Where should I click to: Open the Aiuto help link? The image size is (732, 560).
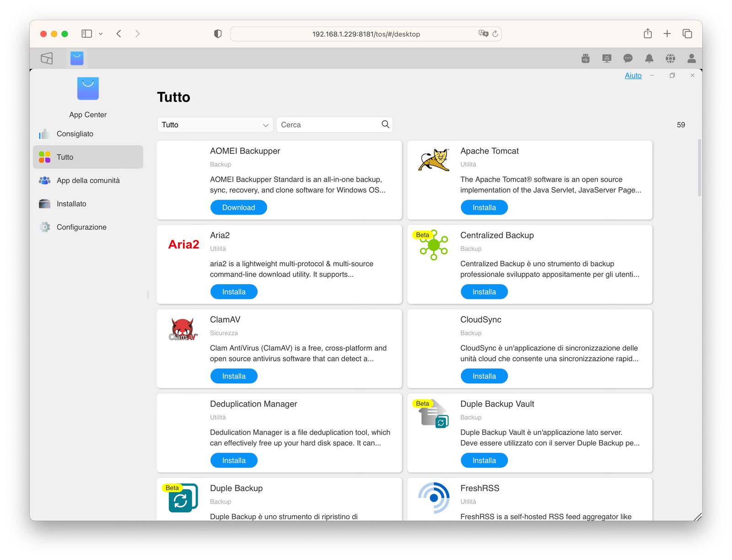point(633,75)
